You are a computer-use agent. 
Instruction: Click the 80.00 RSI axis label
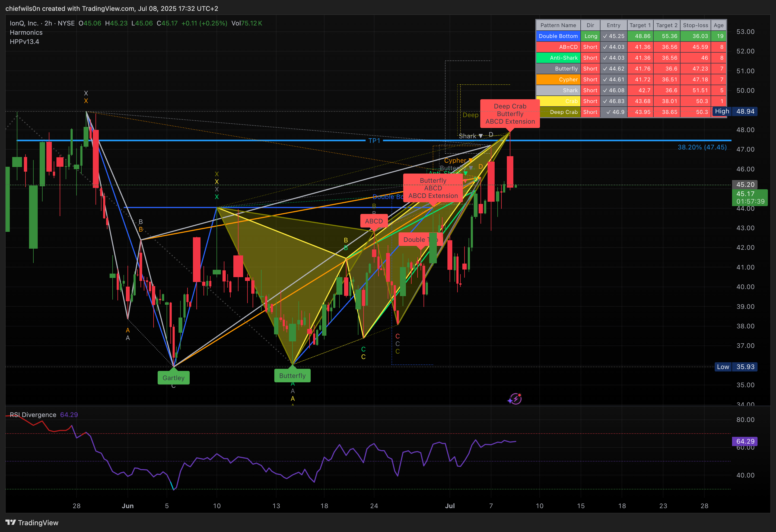coord(745,419)
